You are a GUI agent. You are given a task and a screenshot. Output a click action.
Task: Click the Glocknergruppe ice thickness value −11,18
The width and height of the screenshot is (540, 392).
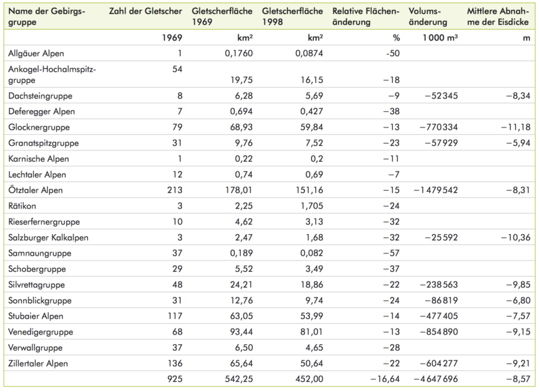[x=513, y=128]
